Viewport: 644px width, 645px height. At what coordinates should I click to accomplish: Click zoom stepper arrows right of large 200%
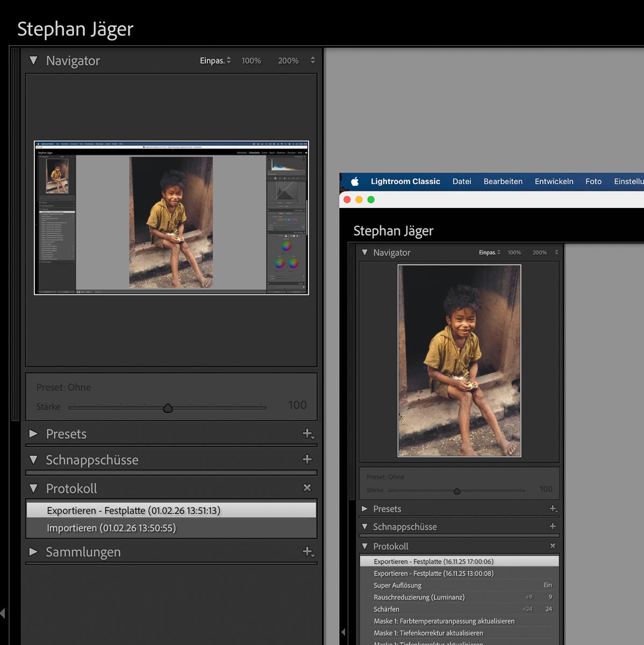point(313,61)
